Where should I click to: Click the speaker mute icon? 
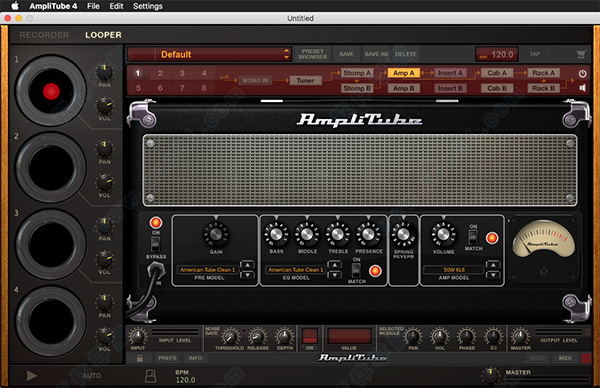click(x=582, y=88)
